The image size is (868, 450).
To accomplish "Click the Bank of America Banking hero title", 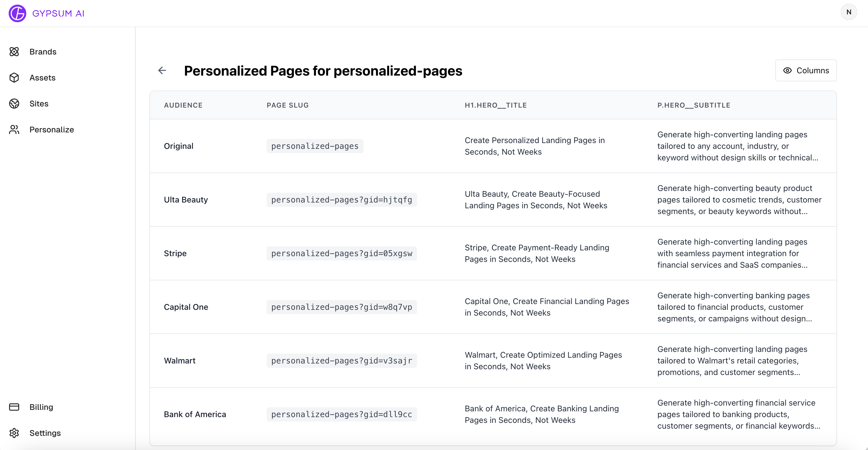I will tap(542, 414).
